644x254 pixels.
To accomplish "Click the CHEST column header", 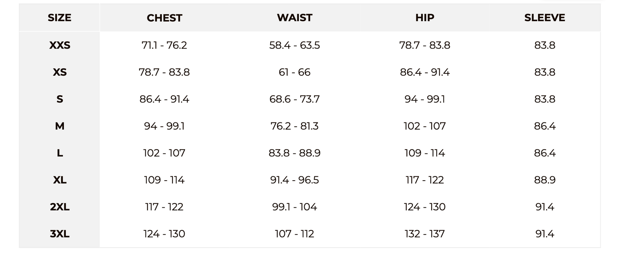I will (164, 18).
